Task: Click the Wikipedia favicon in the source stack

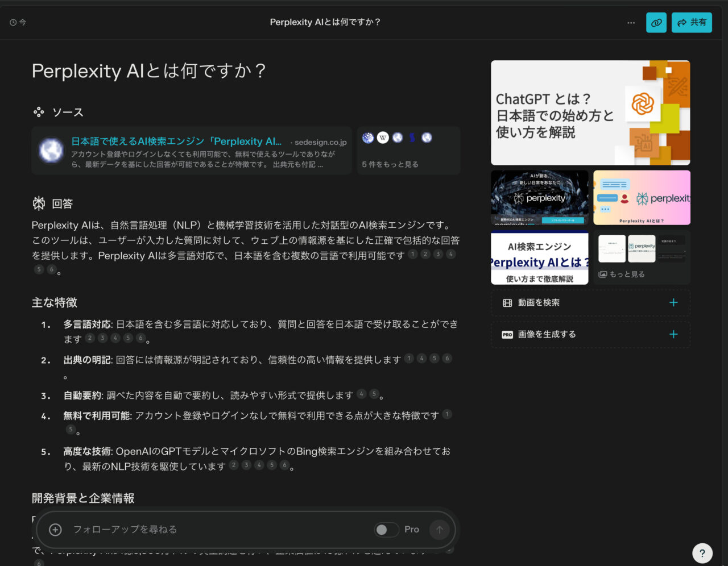Action: [x=383, y=138]
